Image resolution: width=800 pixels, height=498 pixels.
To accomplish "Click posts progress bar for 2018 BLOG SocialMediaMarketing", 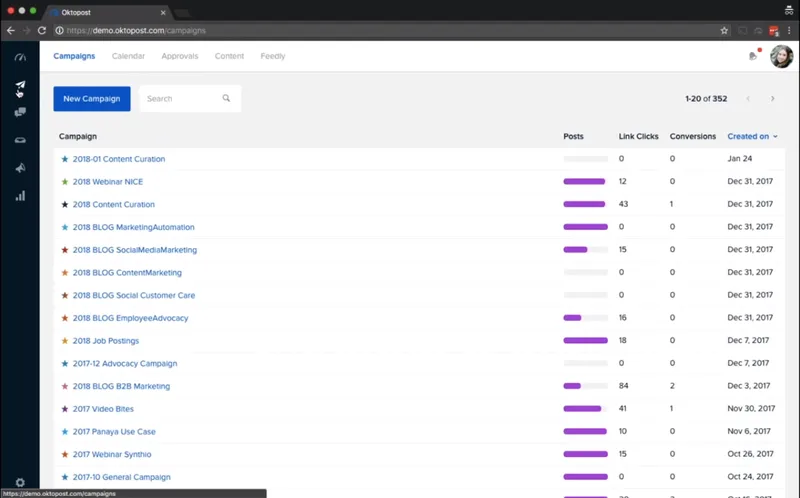I will click(x=585, y=250).
